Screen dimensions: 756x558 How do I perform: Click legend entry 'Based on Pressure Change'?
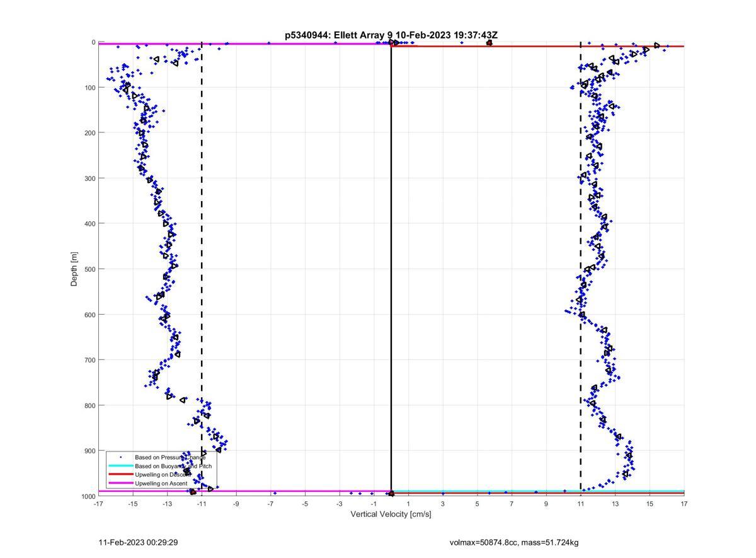pyautogui.click(x=170, y=457)
